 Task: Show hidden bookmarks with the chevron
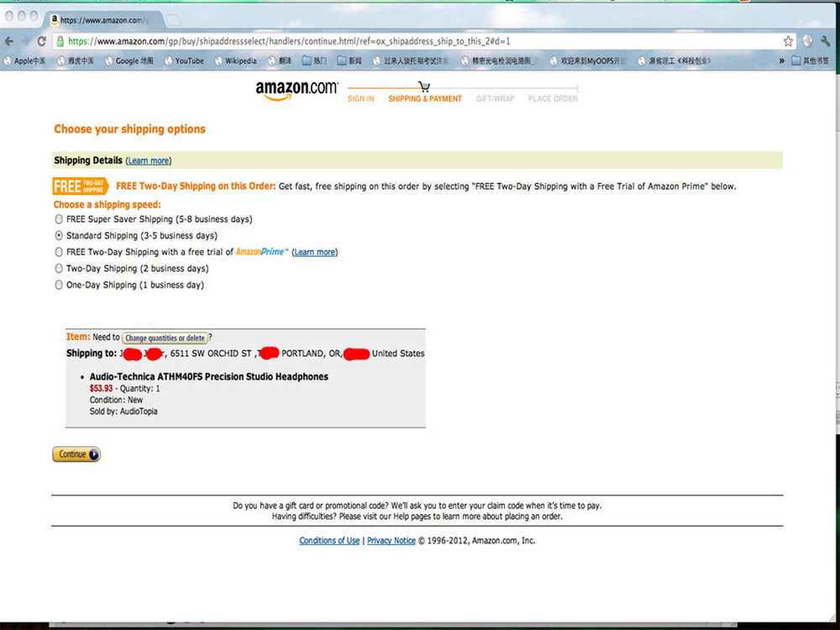[781, 61]
